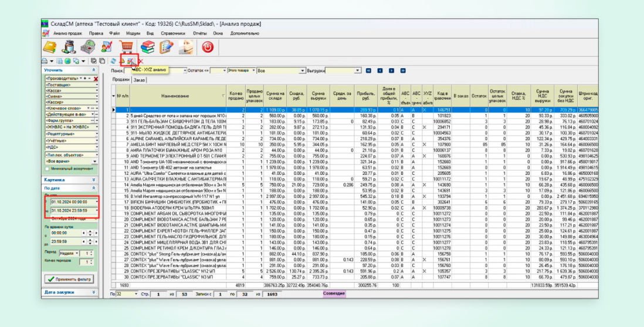Click the ABC-XYZ analysis toolbar icon
This screenshot has height=327, width=644.
tap(129, 61)
